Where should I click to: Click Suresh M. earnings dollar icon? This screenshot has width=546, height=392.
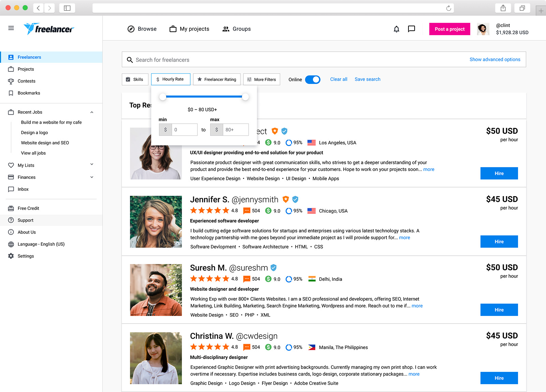tap(268, 279)
